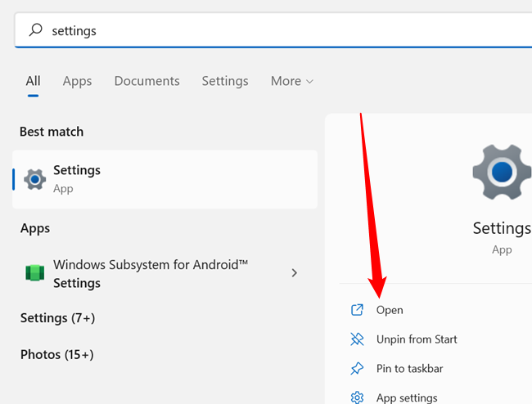Image resolution: width=532 pixels, height=404 pixels.
Task: Switch to the Apps filter tab
Action: click(77, 81)
